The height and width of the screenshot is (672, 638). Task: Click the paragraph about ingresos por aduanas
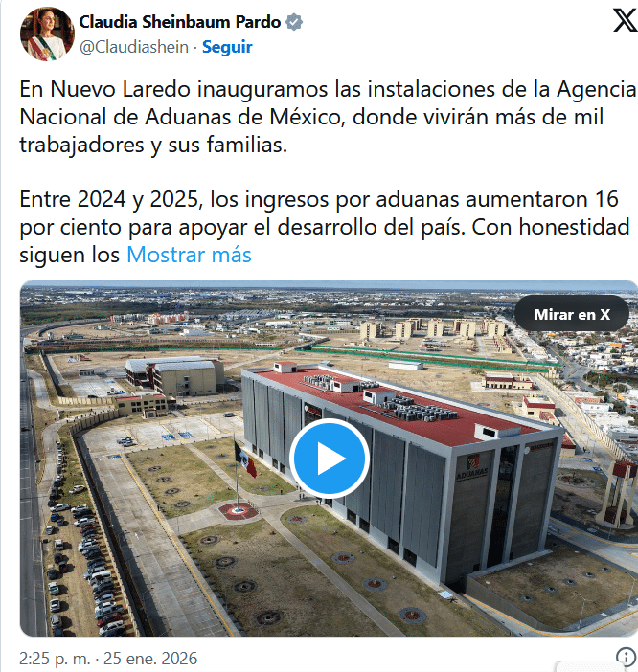pos(325,227)
